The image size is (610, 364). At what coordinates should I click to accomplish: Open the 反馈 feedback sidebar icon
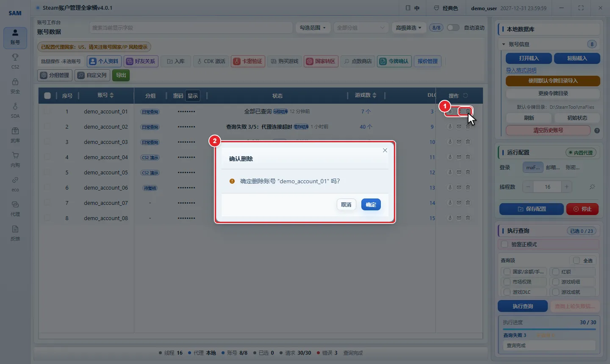coord(15,233)
